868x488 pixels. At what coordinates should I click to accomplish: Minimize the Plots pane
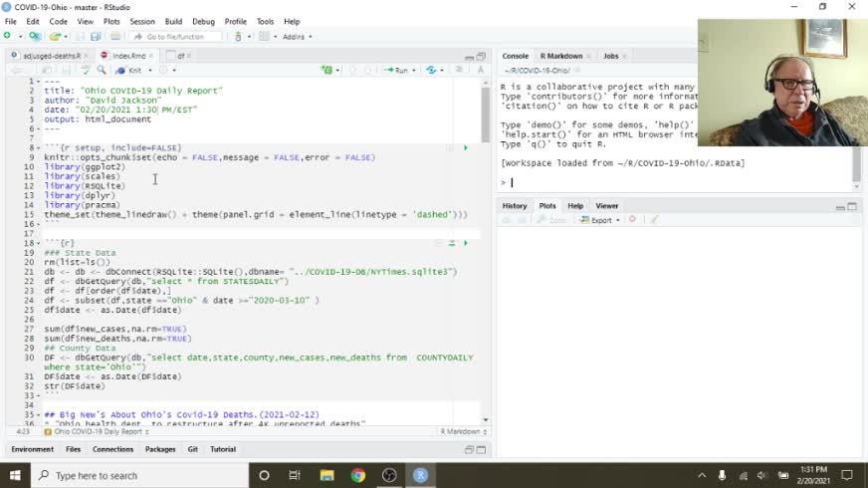[x=840, y=207]
